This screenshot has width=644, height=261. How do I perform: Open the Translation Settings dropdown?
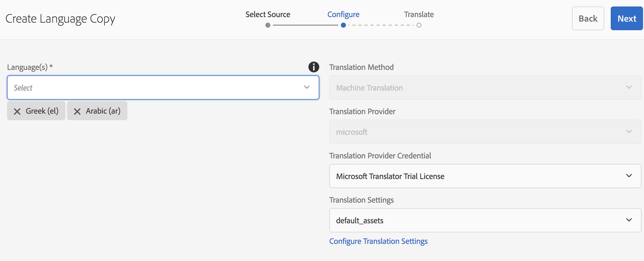[485, 220]
